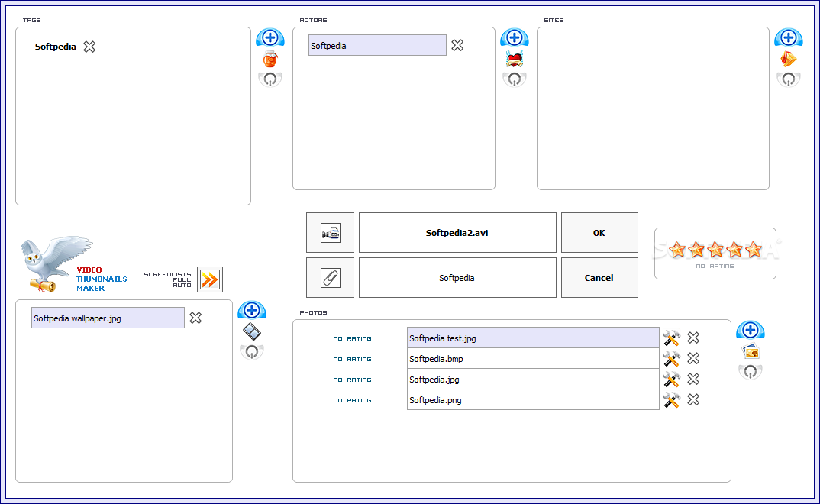Remove the Softpedia tag
This screenshot has width=820, height=504.
click(x=89, y=47)
